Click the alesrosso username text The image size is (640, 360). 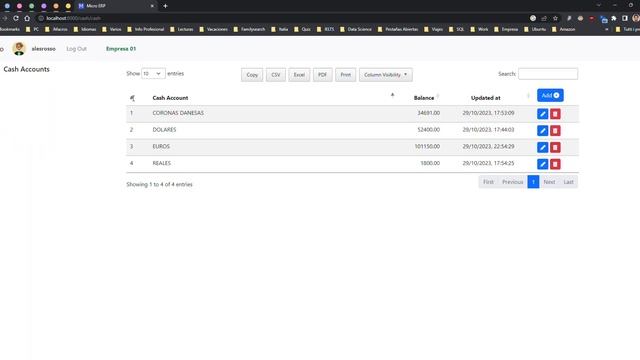click(x=44, y=49)
